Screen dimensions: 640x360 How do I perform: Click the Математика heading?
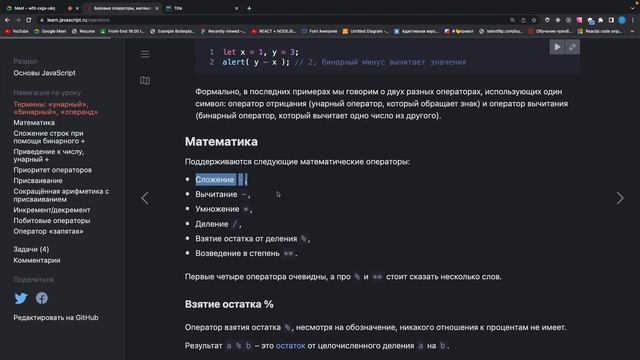click(221, 142)
